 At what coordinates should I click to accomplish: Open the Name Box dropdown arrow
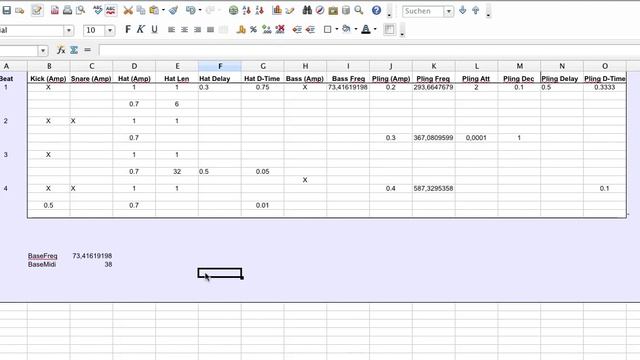click(x=43, y=51)
